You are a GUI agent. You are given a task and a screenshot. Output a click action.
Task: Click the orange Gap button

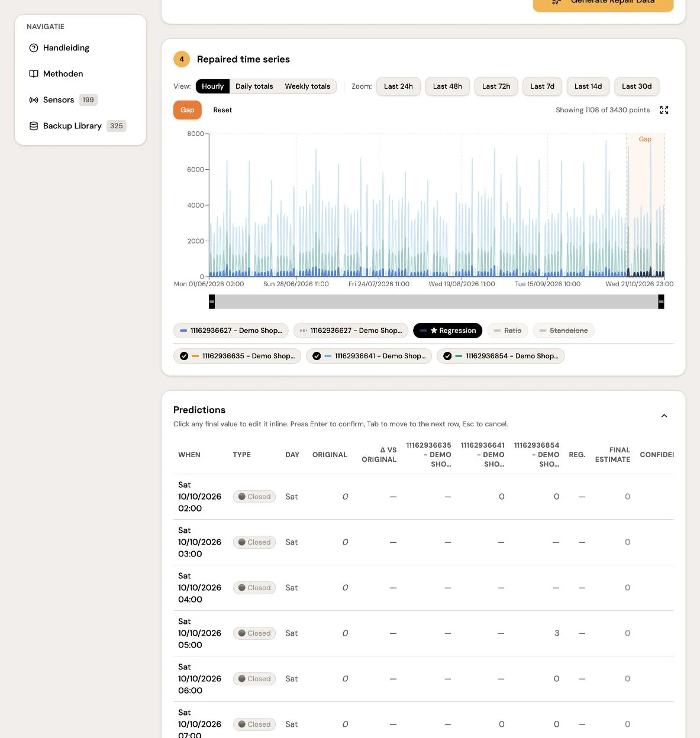pyautogui.click(x=188, y=110)
